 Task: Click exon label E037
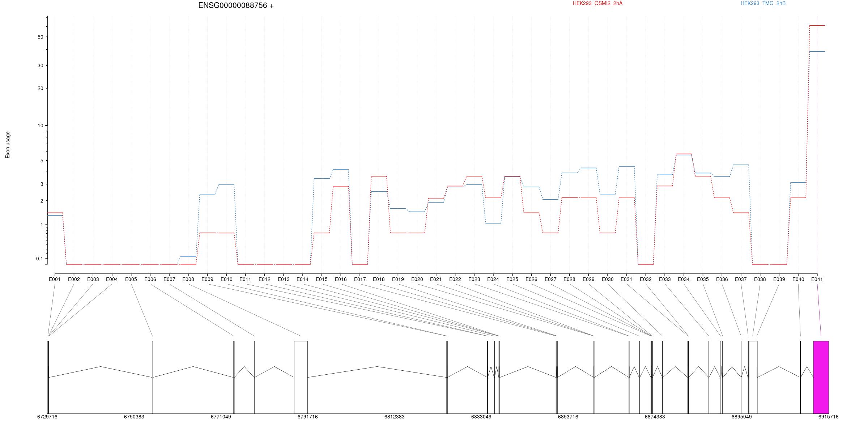point(741,279)
